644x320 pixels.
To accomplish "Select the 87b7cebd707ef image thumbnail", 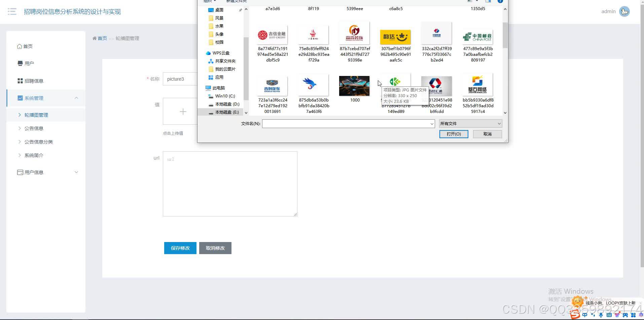I will coord(355,33).
